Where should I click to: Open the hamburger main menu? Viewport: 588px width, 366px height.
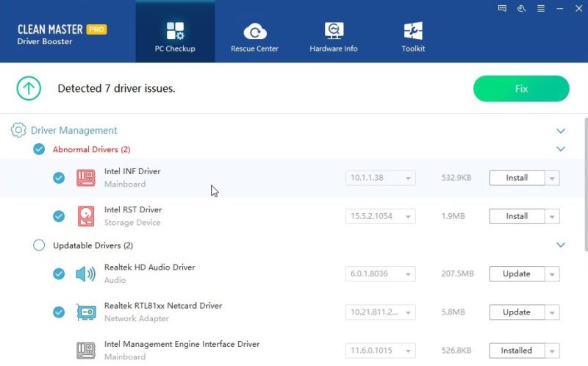click(541, 8)
